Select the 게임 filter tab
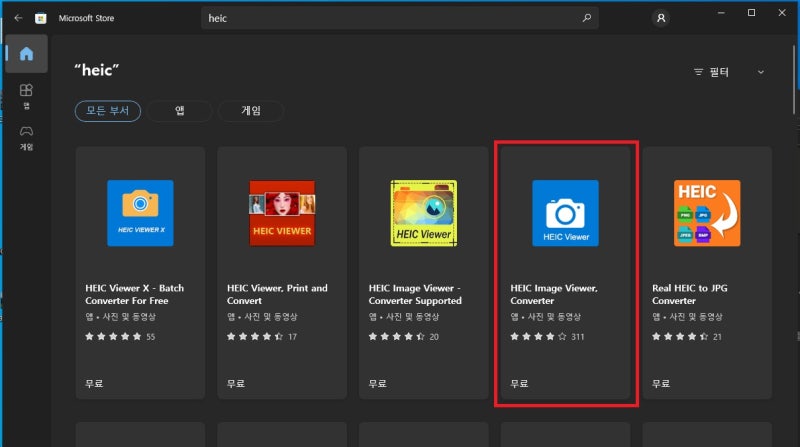This screenshot has height=447, width=800. 251,111
